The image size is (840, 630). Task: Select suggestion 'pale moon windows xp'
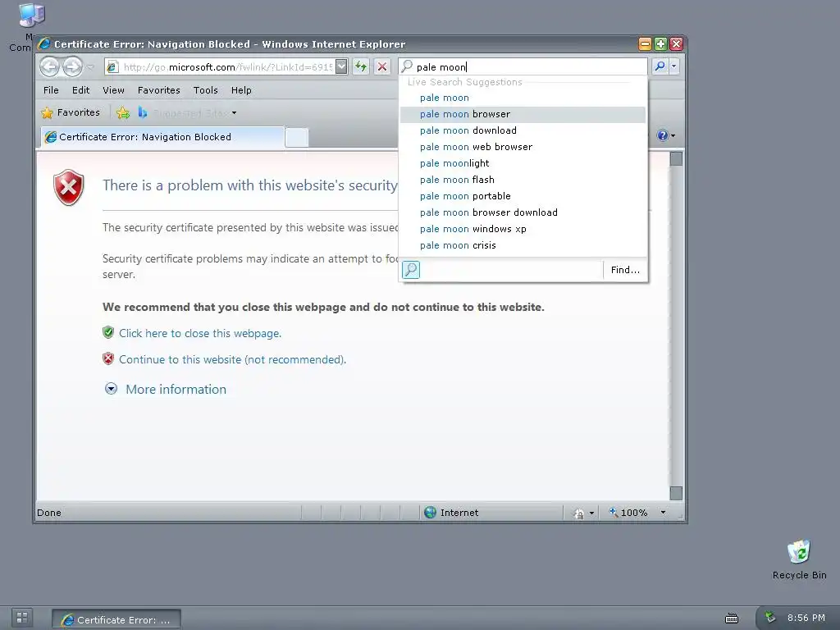point(523,229)
